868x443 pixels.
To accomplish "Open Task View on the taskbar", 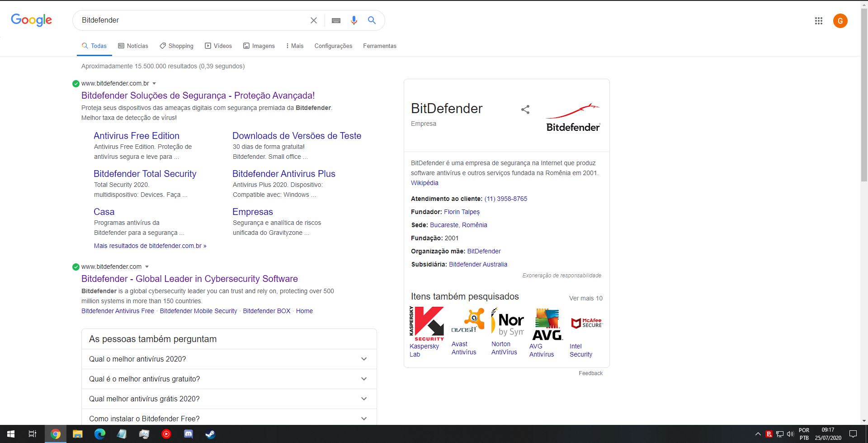I will coord(33,434).
